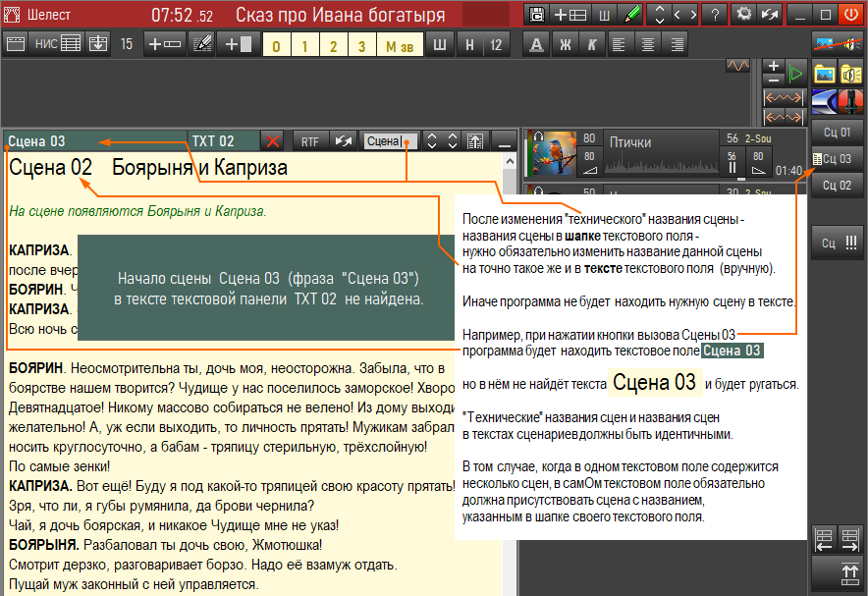The width and height of the screenshot is (868, 596).
Task: Click the save floppy disk icon
Action: (x=536, y=15)
